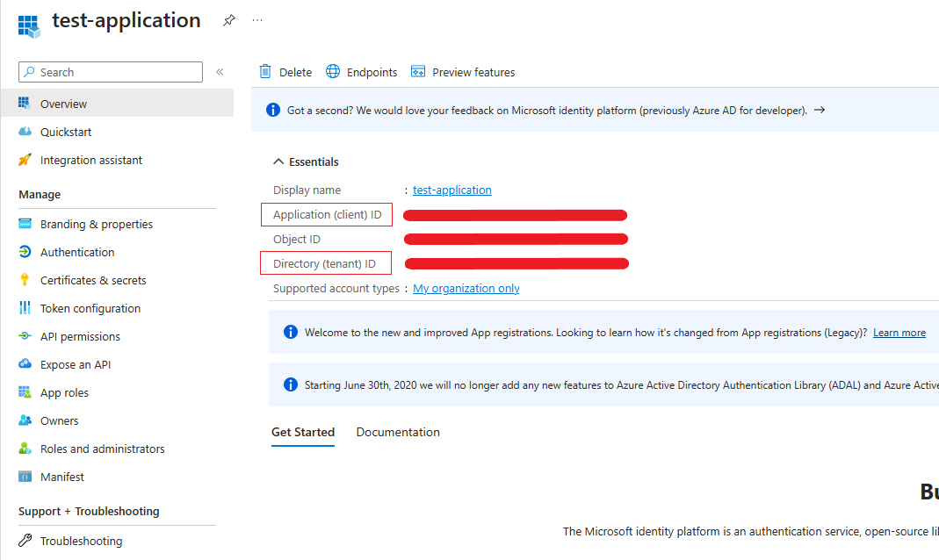Click the Endpoints button label
Screen dimensions: 939x560
(x=372, y=72)
